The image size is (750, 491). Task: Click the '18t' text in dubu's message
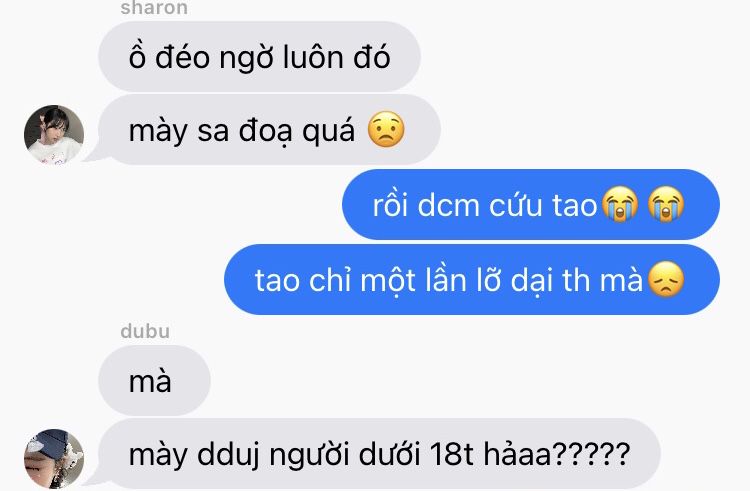pos(452,454)
